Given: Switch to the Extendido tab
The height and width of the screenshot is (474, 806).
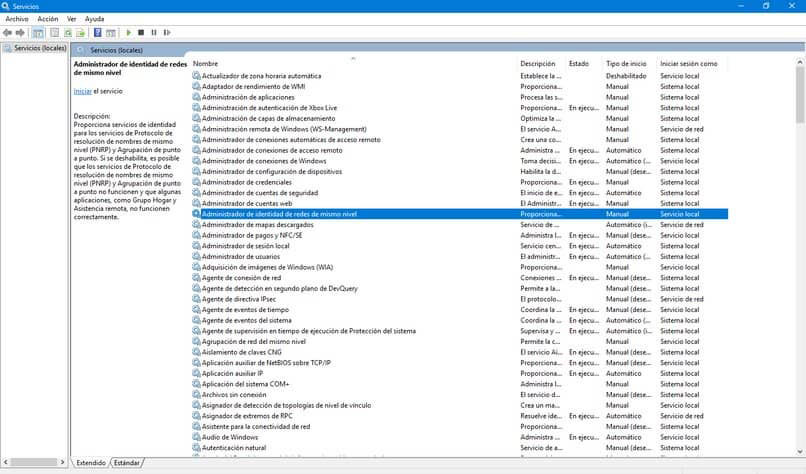Looking at the screenshot, I should point(91,463).
